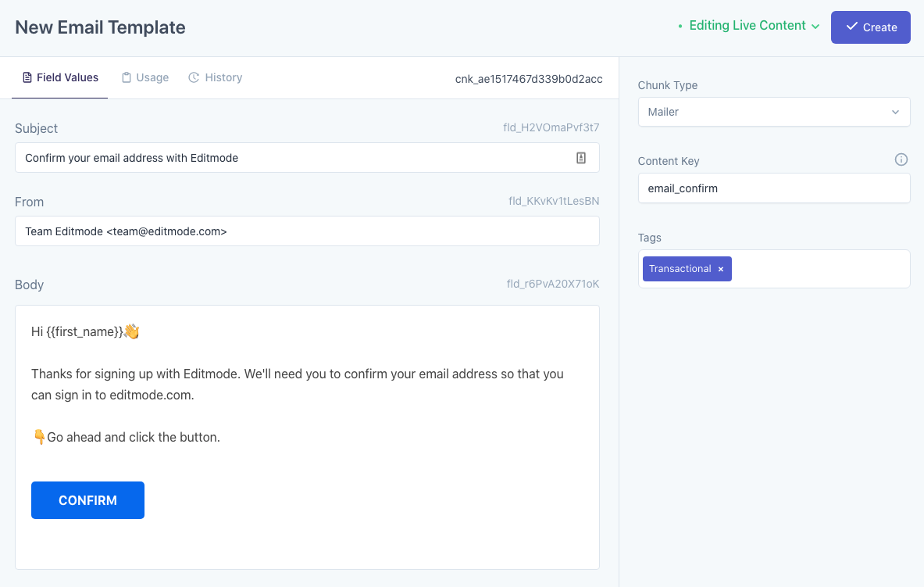This screenshot has height=587, width=924.
Task: Open the Usage tab
Action: click(145, 77)
